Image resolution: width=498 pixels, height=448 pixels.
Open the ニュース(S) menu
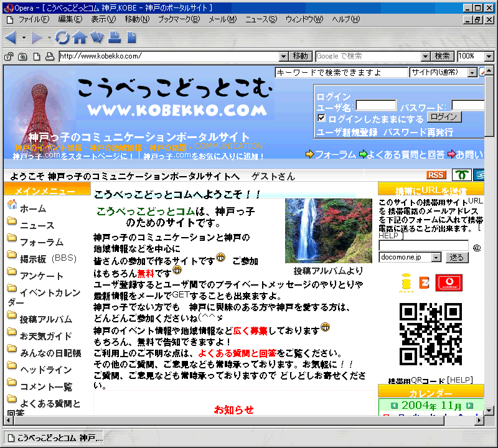[x=261, y=19]
